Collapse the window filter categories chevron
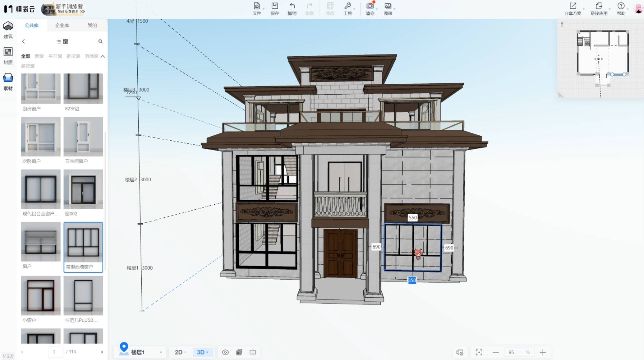Screen dimensions: 644x360 103,56
